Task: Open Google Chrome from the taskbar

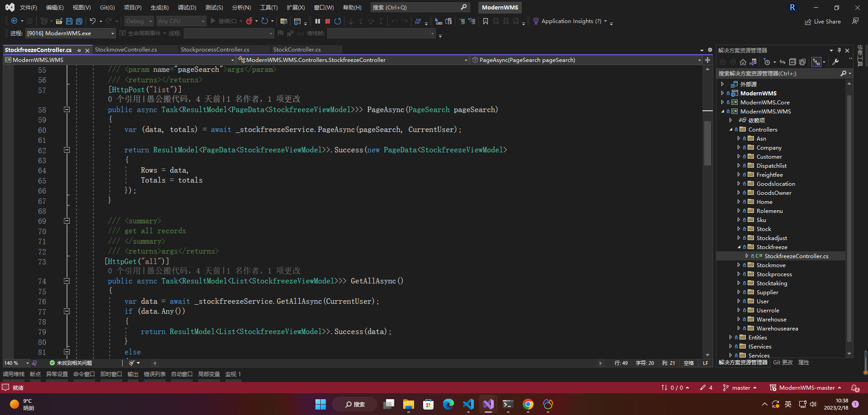Action: 528,404
